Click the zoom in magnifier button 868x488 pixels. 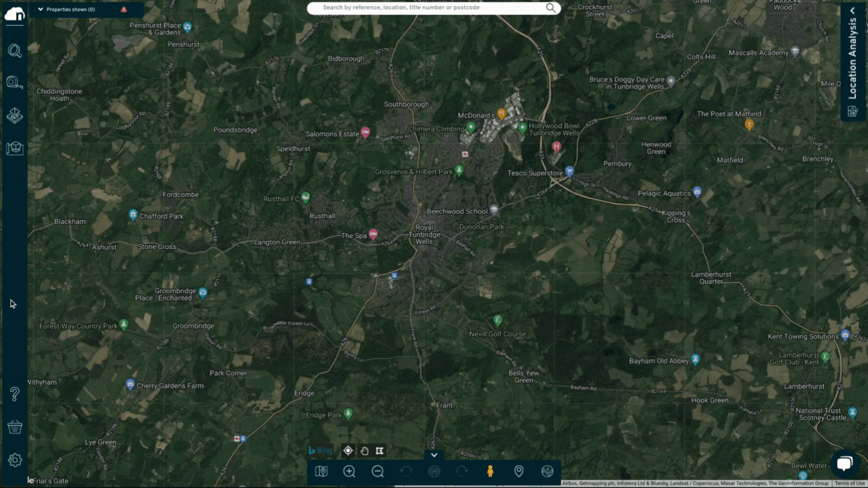pos(349,471)
